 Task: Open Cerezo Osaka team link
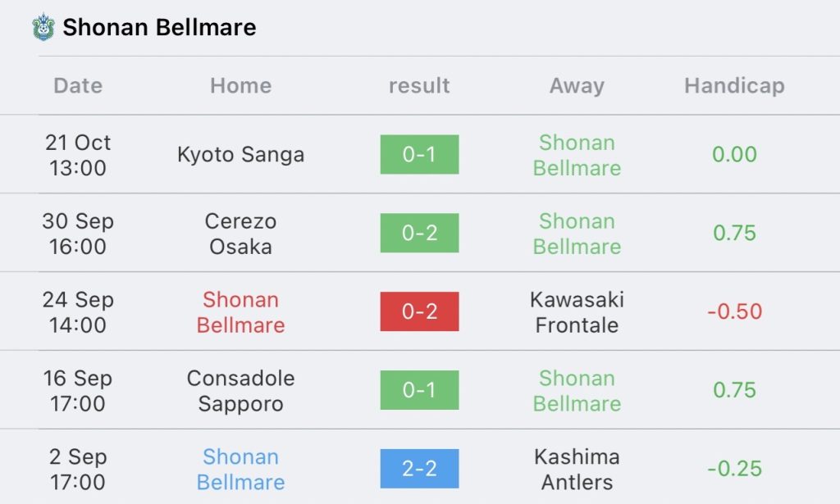(240, 234)
